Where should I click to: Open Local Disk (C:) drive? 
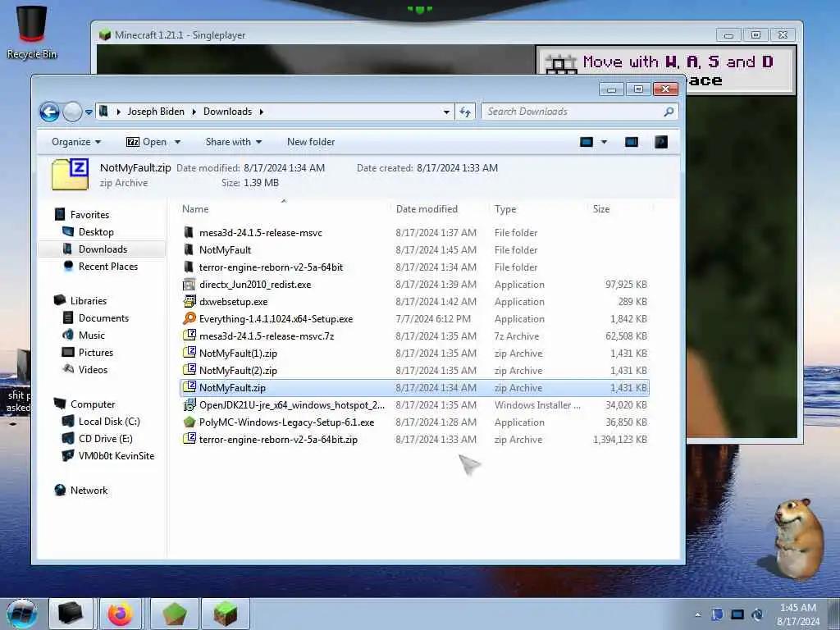[x=101, y=422]
